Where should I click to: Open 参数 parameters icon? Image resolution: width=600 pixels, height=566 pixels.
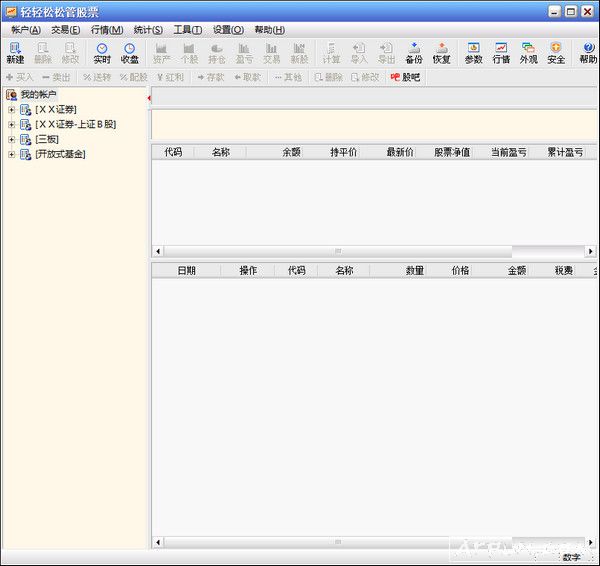(x=473, y=53)
